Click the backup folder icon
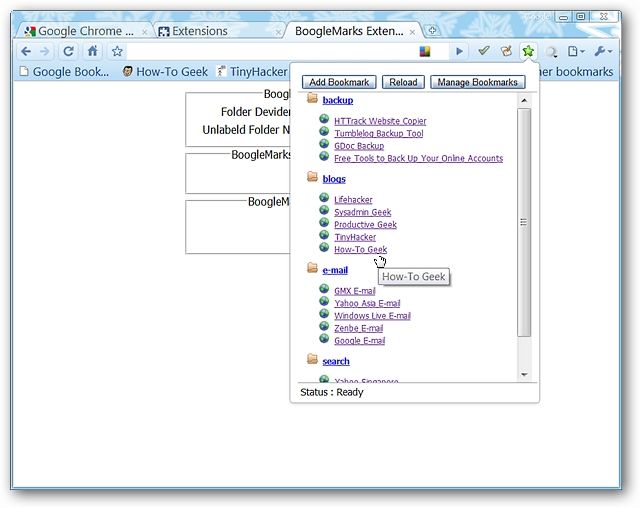640x508 pixels. [x=312, y=99]
